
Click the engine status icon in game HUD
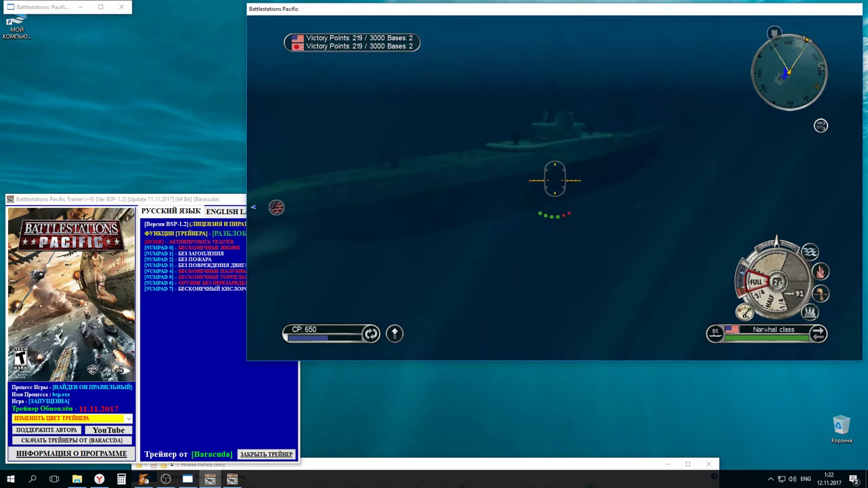(810, 312)
